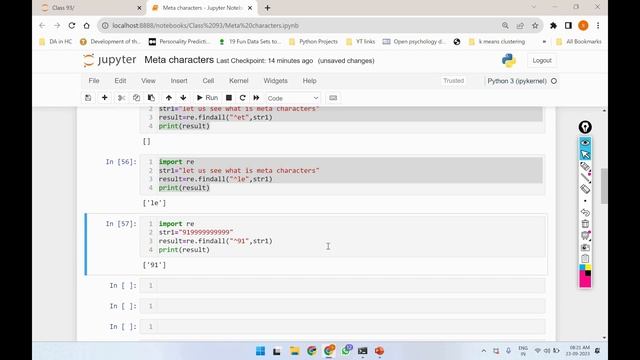Click the save and checkpoint icon
Screen dimensions: 640x360
88,98
